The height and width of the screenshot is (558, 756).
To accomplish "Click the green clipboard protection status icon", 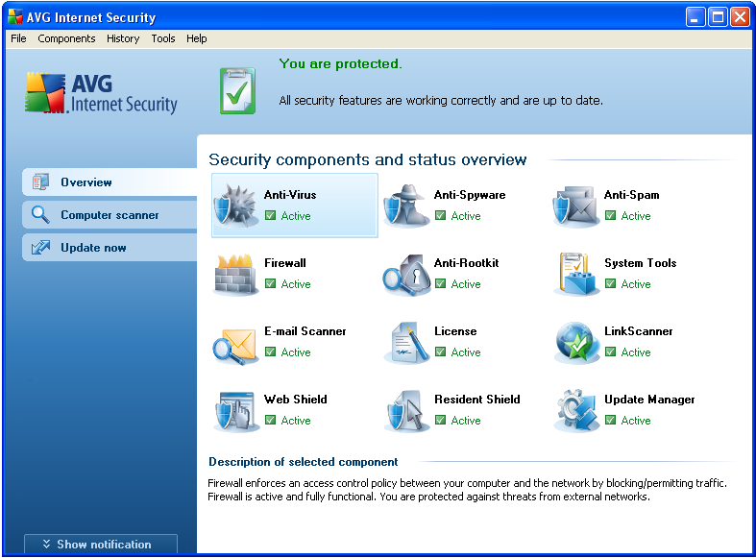I will (237, 91).
